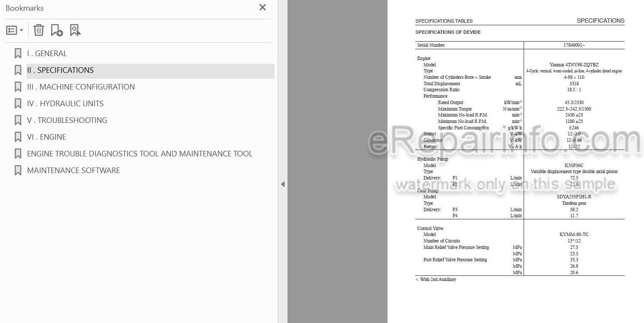This screenshot has width=644, height=323.
Task: Open the V . TROUBLESHOOTING bookmark
Action: click(67, 120)
